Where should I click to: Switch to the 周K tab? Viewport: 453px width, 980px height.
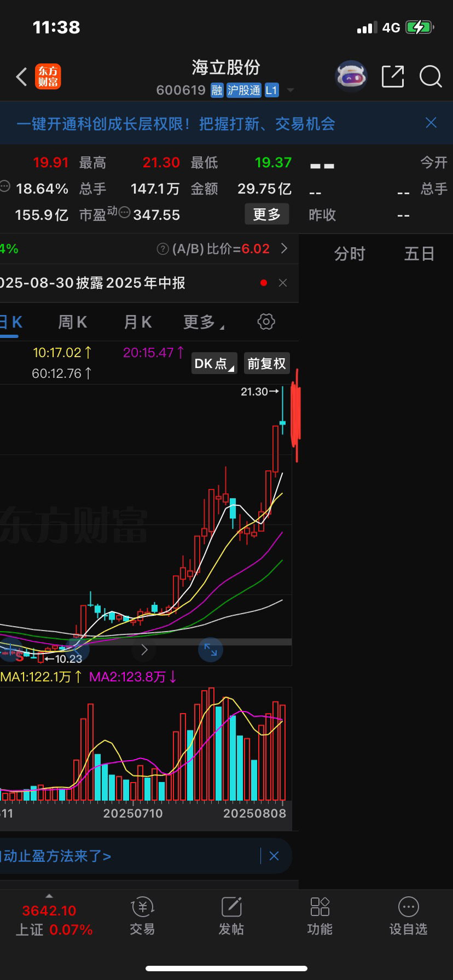(x=73, y=322)
